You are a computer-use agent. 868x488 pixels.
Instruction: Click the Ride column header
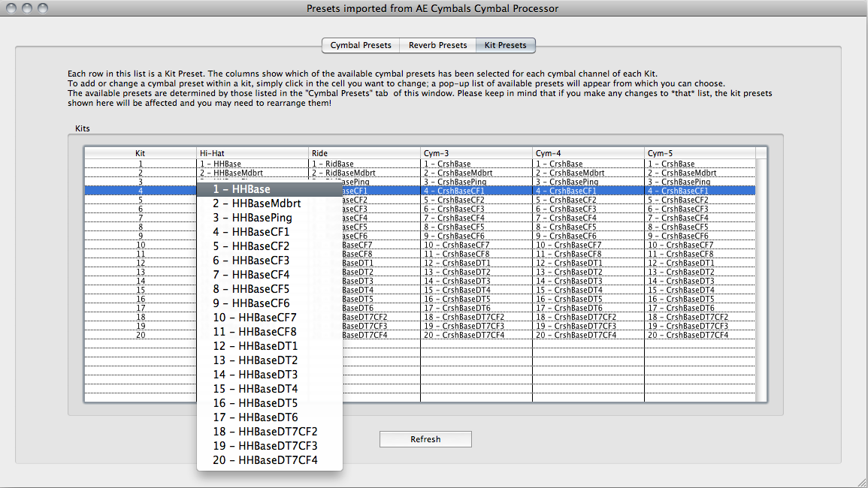364,153
